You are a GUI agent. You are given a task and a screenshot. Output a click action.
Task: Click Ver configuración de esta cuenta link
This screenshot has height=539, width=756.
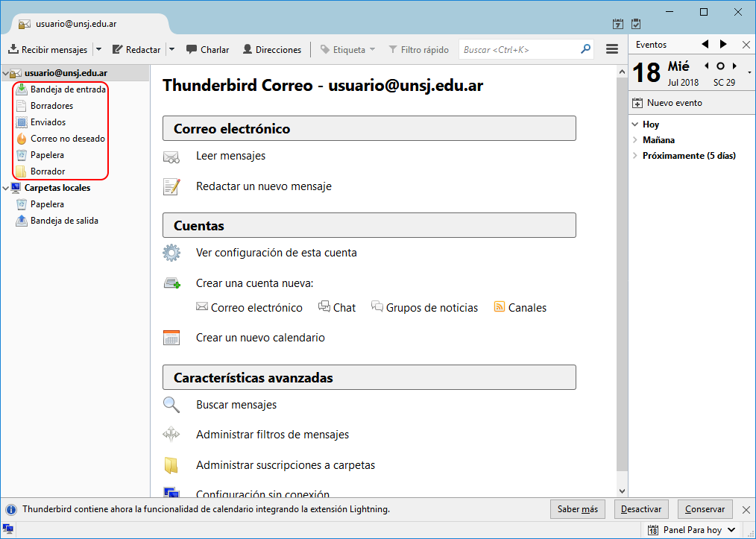point(277,253)
